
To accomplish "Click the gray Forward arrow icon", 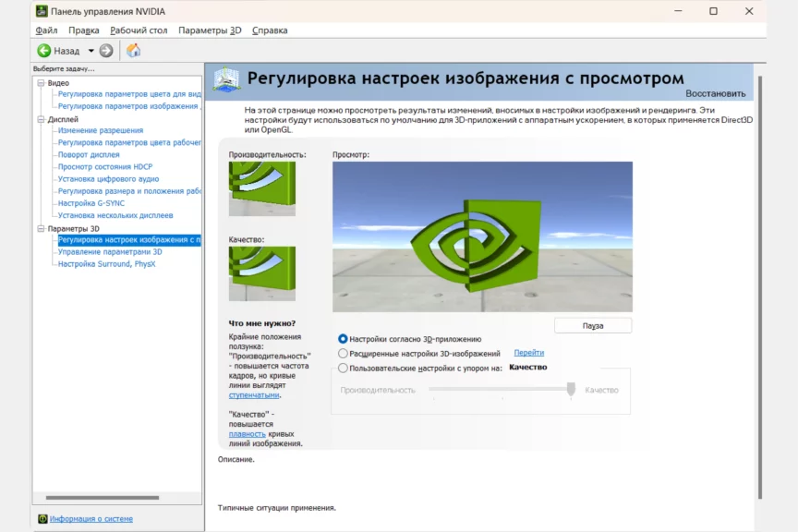I will [x=106, y=51].
